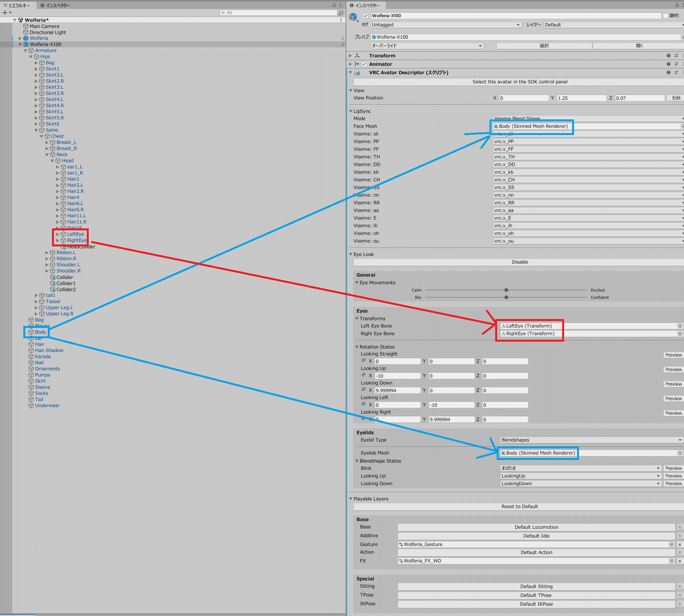Open help for VRC Avatar Descriptor
The height and width of the screenshot is (616, 684).
(x=669, y=73)
